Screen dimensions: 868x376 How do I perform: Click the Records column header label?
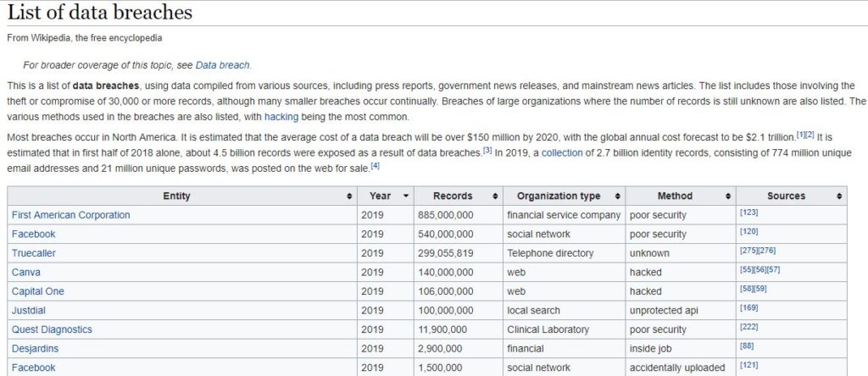click(x=453, y=196)
